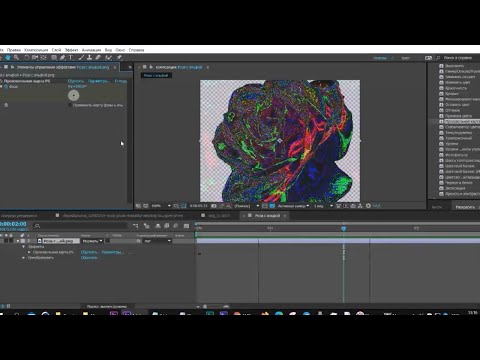Viewport: 480px width, 360px height.
Task: Toggle the Фаза property stopwatch
Action: [6, 86]
